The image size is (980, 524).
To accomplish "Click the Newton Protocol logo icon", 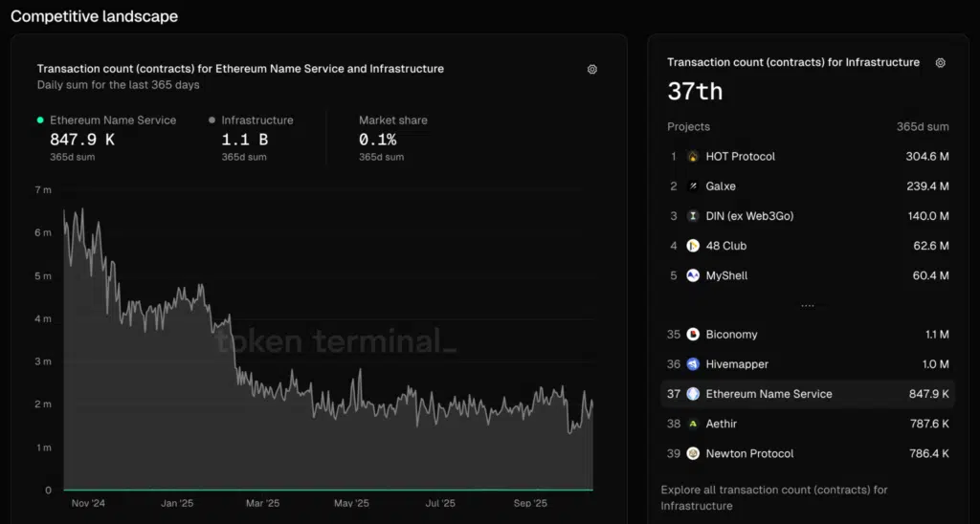I will pyautogui.click(x=693, y=453).
